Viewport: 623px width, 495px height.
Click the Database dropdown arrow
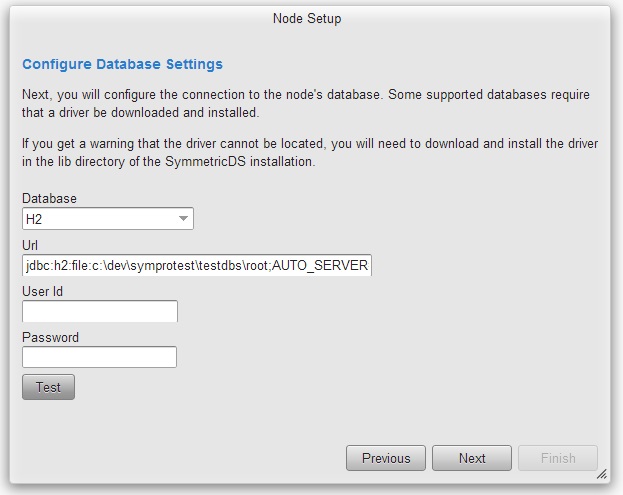[183, 218]
